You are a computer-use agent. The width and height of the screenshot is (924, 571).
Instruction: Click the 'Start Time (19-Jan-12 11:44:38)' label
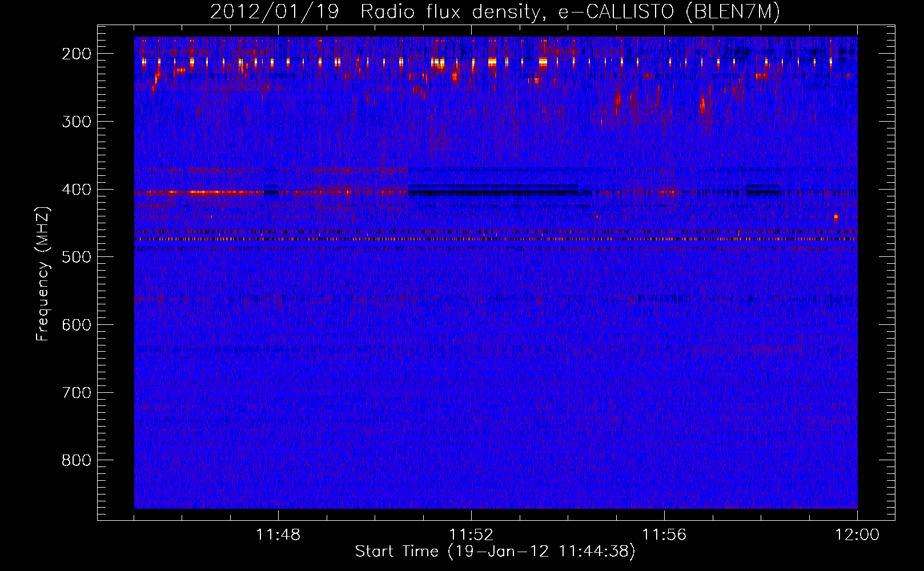pyautogui.click(x=495, y=552)
